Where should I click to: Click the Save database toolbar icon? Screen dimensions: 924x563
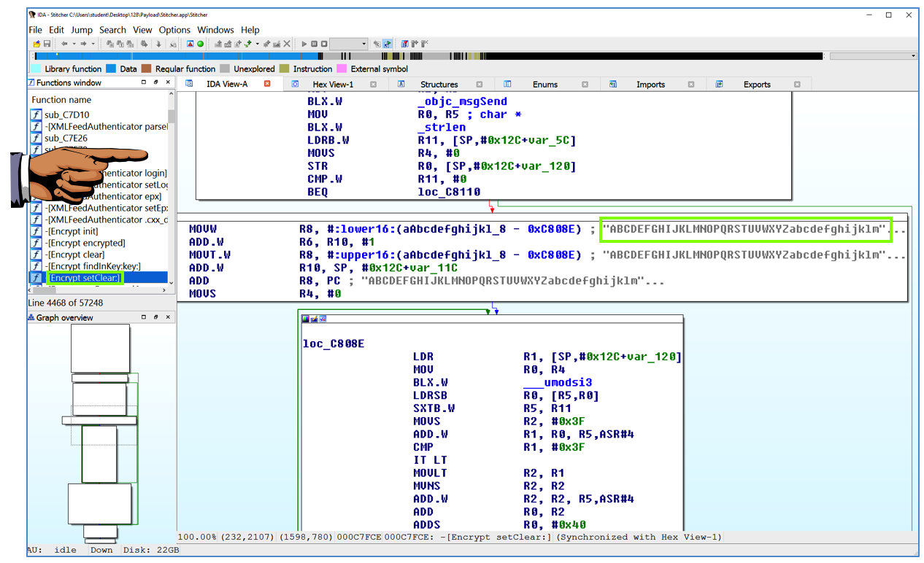point(47,44)
